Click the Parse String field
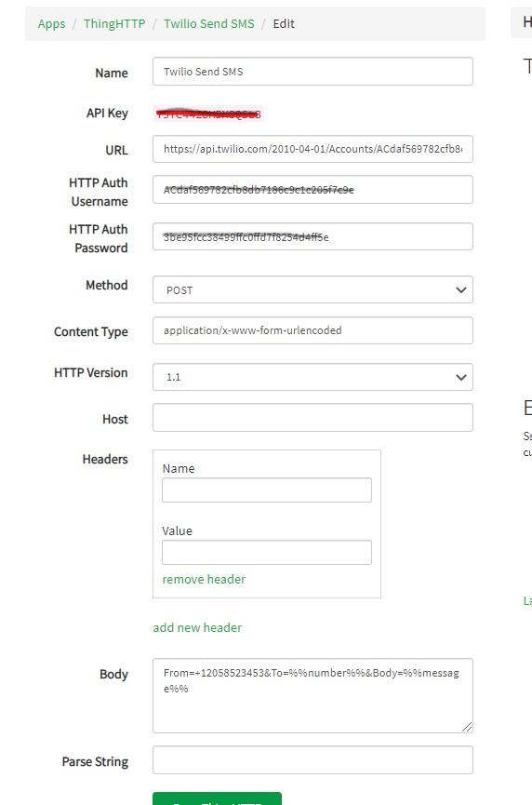Screen dimensions: 532x805 [x=313, y=759]
